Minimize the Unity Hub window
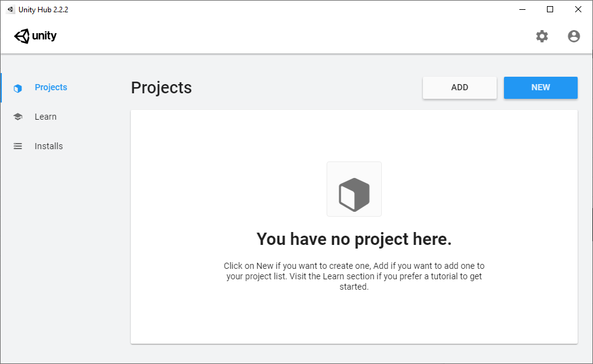This screenshot has height=364, width=593. coord(522,9)
